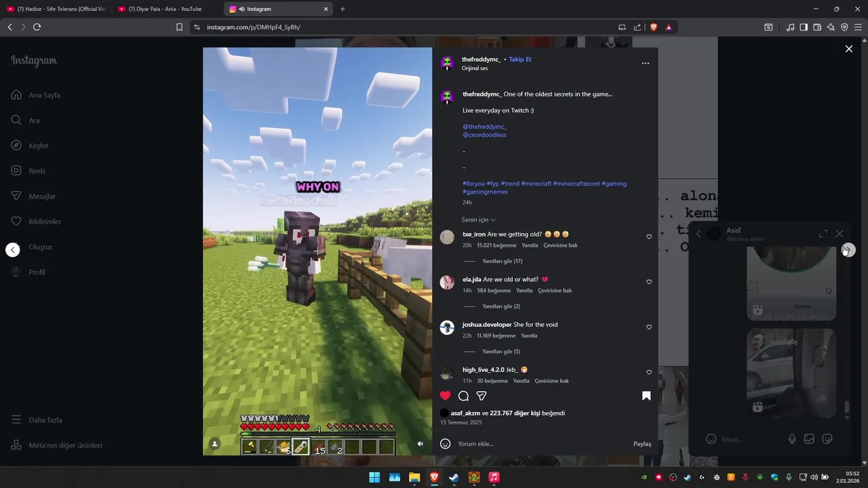Expand the Daha fazla menu
Viewport: 868px width, 488px height.
coord(37,420)
